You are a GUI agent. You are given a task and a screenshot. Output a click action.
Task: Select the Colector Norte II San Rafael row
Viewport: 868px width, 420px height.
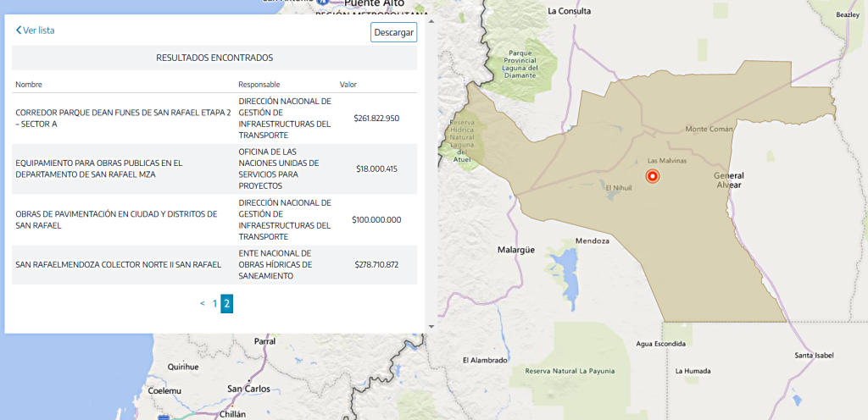click(118, 264)
